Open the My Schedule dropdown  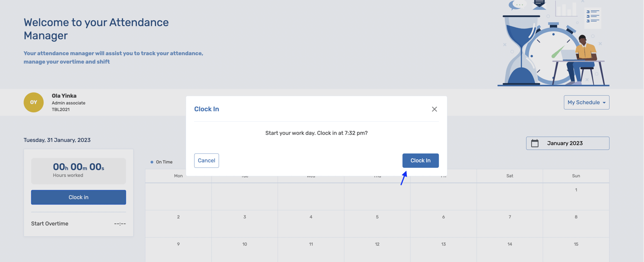coord(586,102)
